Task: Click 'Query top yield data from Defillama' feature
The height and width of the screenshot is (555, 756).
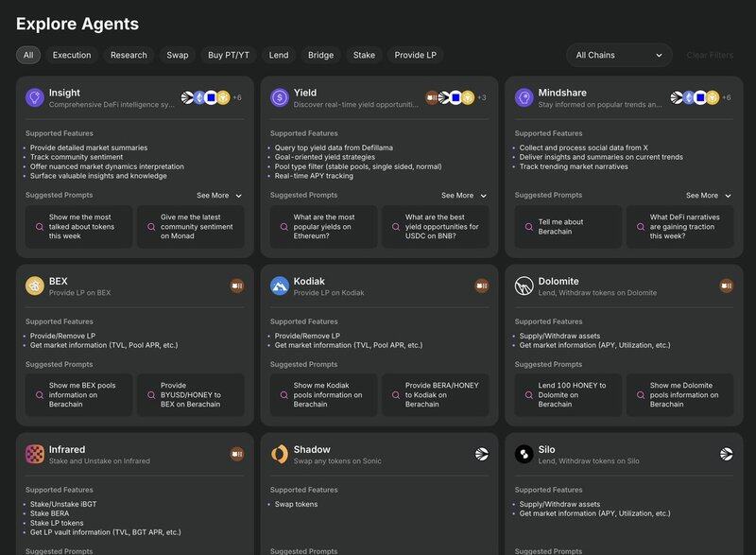Action: 334,147
